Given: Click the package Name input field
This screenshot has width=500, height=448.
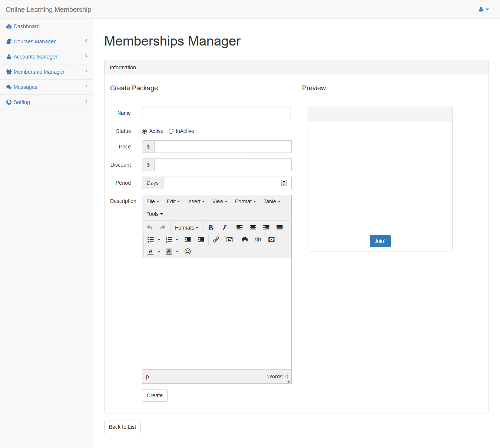Looking at the screenshot, I should pyautogui.click(x=216, y=113).
